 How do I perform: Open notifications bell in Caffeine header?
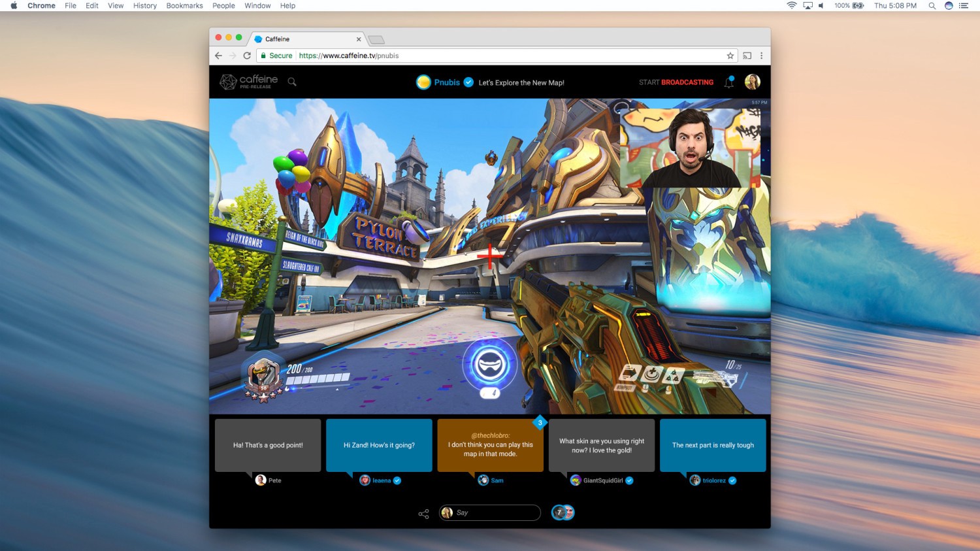tap(728, 82)
